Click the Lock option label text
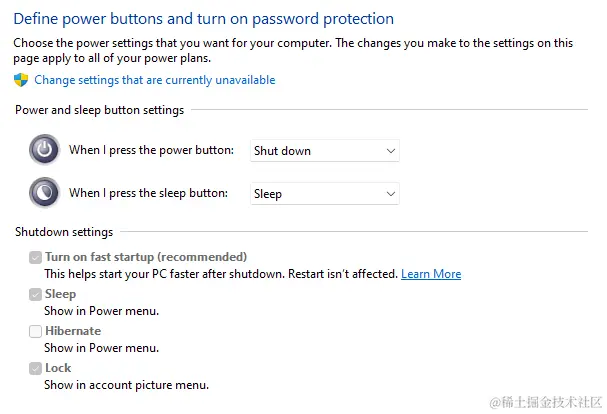 coord(58,368)
